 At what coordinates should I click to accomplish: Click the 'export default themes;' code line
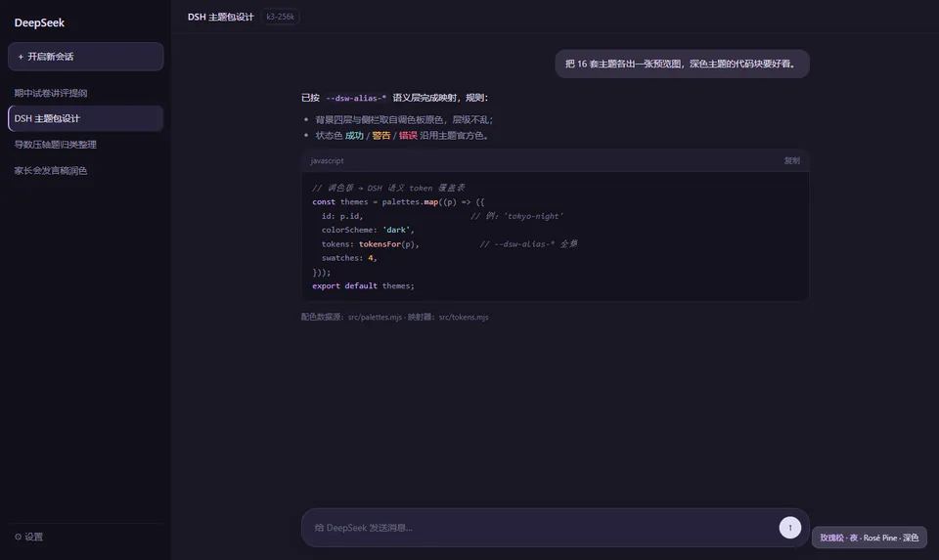click(363, 286)
